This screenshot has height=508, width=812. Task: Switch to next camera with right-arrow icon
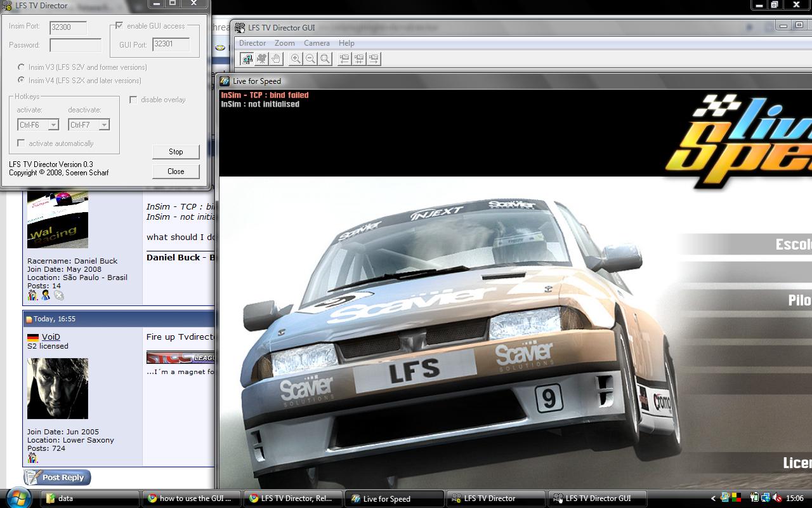pos(374,58)
